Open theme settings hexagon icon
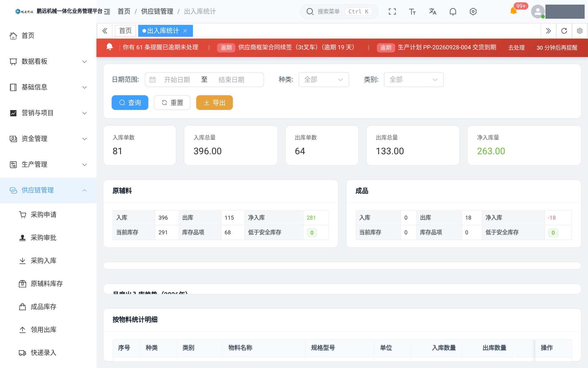The height and width of the screenshot is (368, 588). pos(473,12)
